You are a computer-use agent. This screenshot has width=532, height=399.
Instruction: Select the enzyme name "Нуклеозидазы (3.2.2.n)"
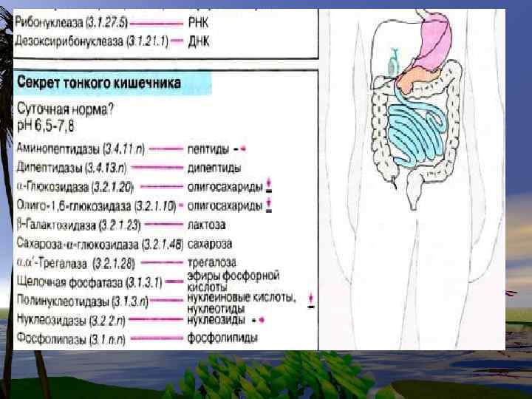(x=71, y=320)
